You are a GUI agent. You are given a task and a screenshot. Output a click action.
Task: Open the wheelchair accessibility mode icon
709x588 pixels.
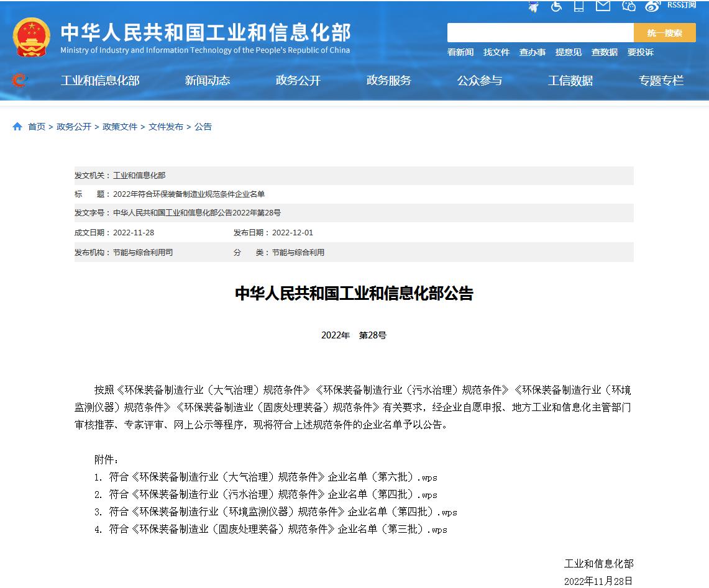556,6
